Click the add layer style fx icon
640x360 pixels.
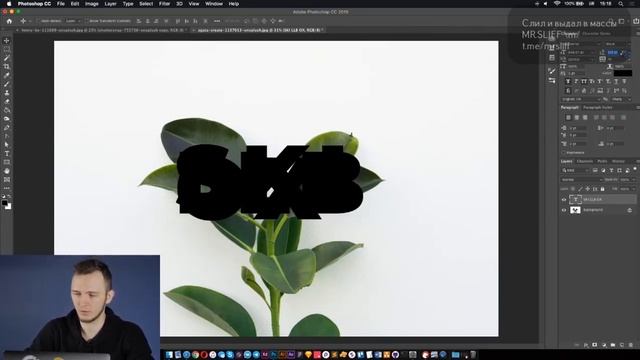586,345
